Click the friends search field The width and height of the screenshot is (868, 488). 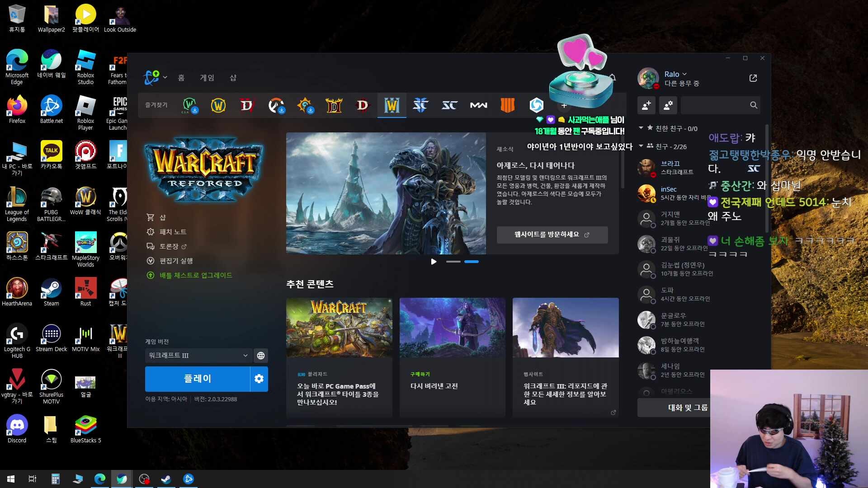(721, 105)
